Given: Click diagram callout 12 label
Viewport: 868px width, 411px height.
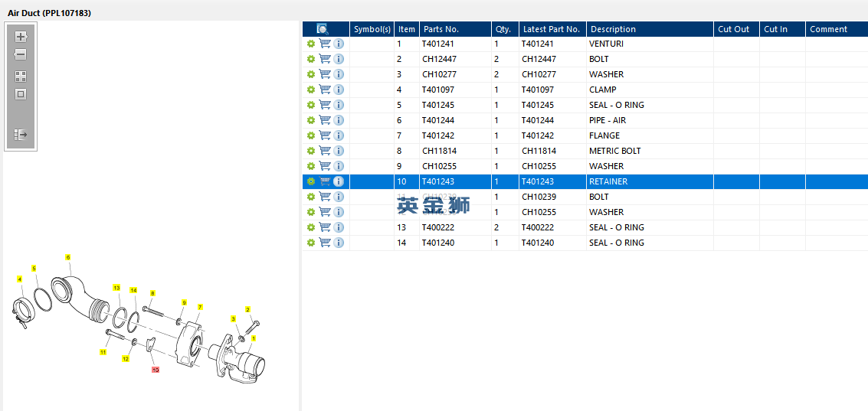Looking at the screenshot, I should [126, 359].
